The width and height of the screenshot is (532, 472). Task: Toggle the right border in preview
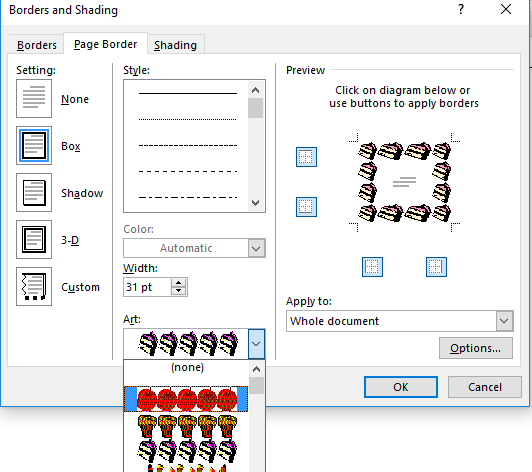[x=436, y=267]
